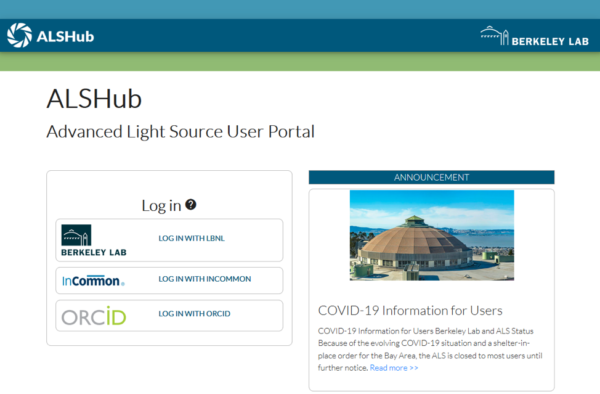Open the Berkeley Lab logo in header
Viewport: 600px width, 394px height.
(535, 36)
